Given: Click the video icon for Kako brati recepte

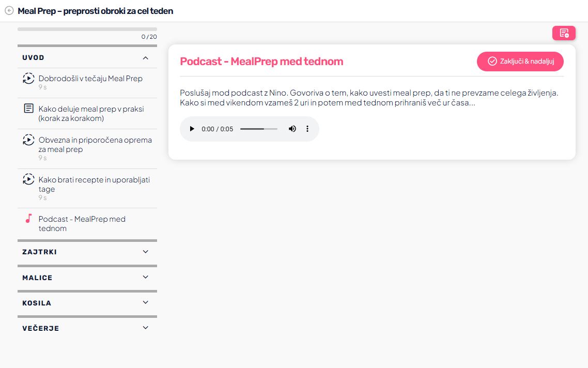Looking at the screenshot, I should 28,179.
